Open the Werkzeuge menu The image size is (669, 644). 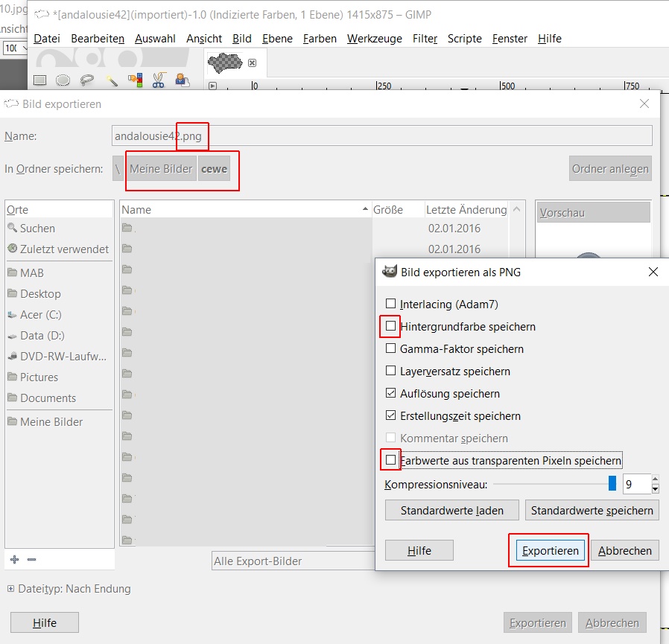[374, 39]
